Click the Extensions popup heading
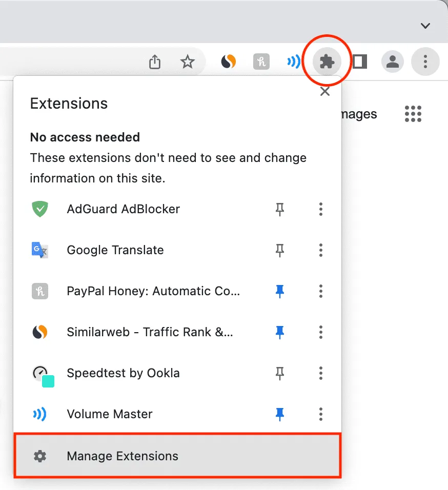The height and width of the screenshot is (490, 448). [69, 104]
